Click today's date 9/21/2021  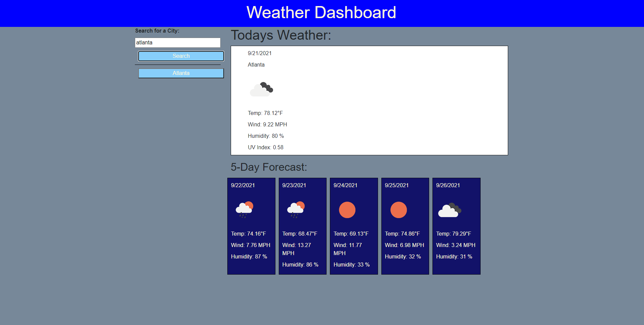[x=260, y=53]
